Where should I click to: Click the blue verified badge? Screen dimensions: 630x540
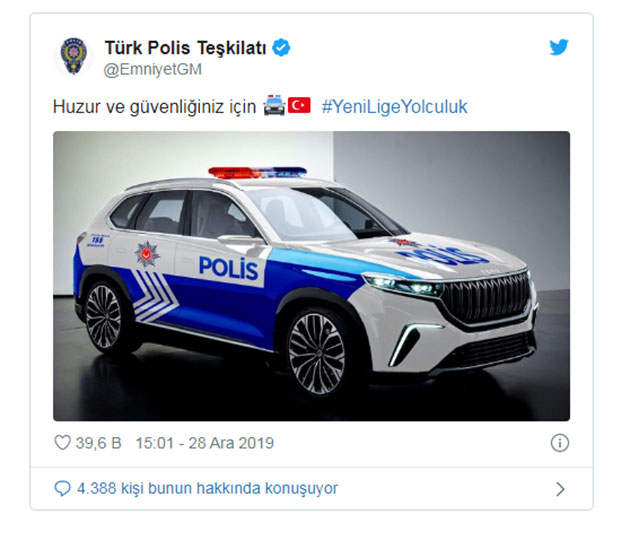click(x=281, y=48)
